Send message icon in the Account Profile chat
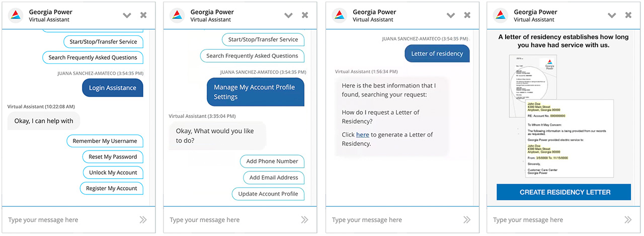 304,220
